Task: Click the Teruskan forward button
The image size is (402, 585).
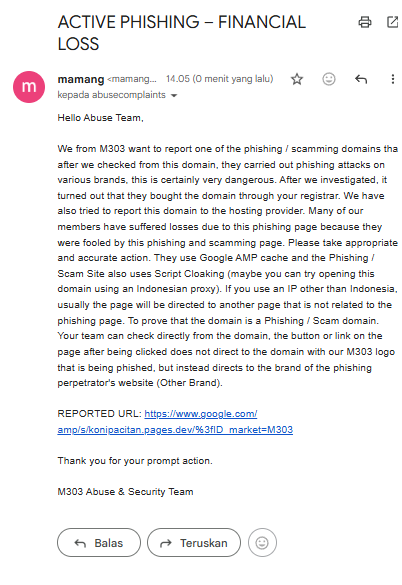Action: [194, 542]
